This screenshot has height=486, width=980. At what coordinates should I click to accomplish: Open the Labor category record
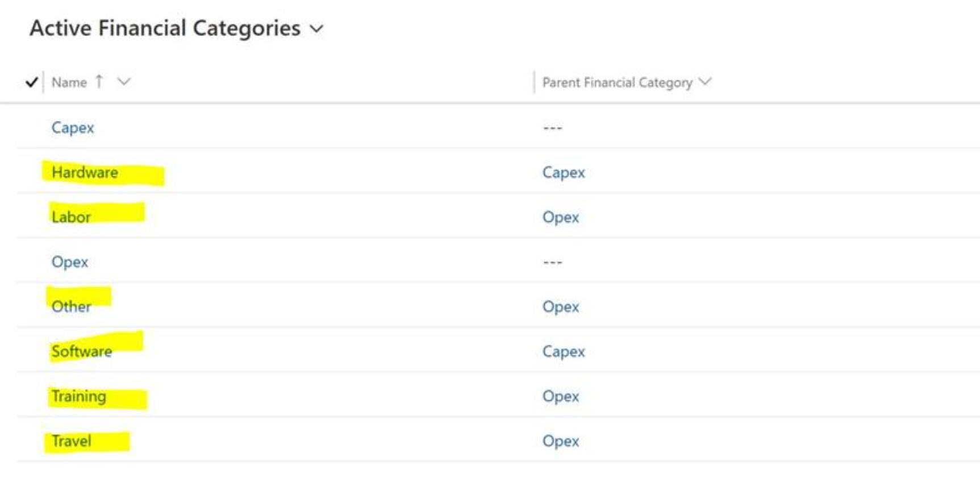click(x=71, y=217)
